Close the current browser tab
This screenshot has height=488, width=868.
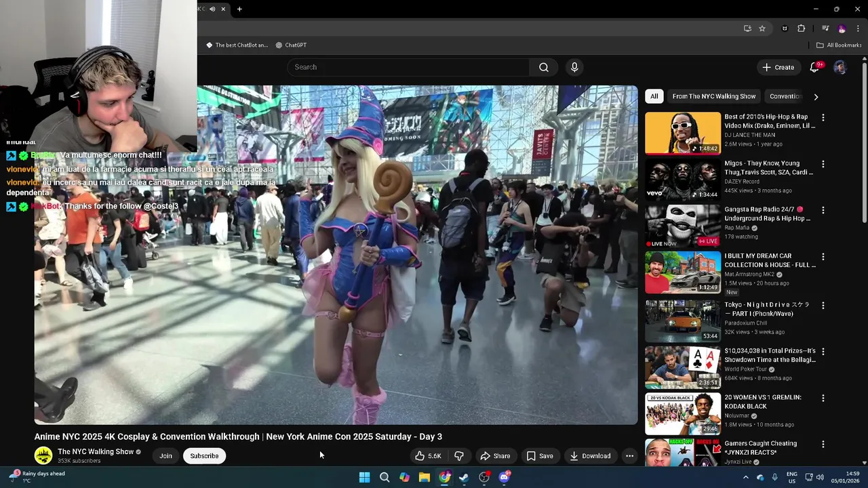point(223,9)
